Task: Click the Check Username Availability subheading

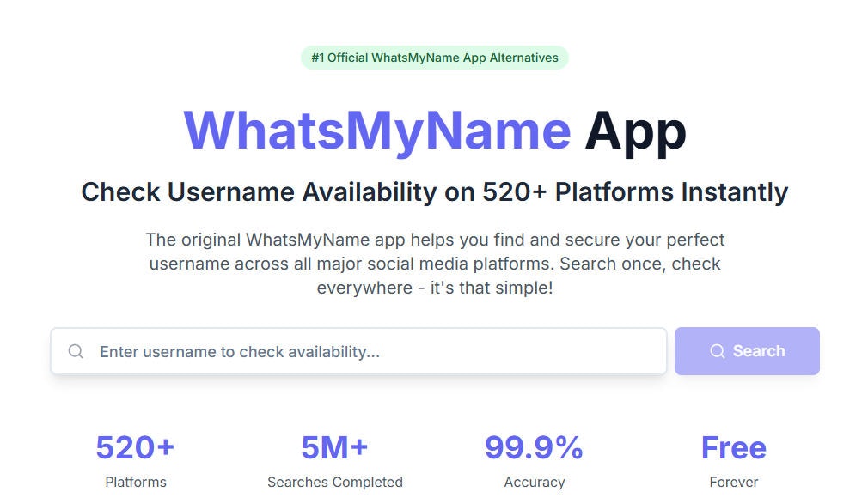Action: click(x=435, y=192)
